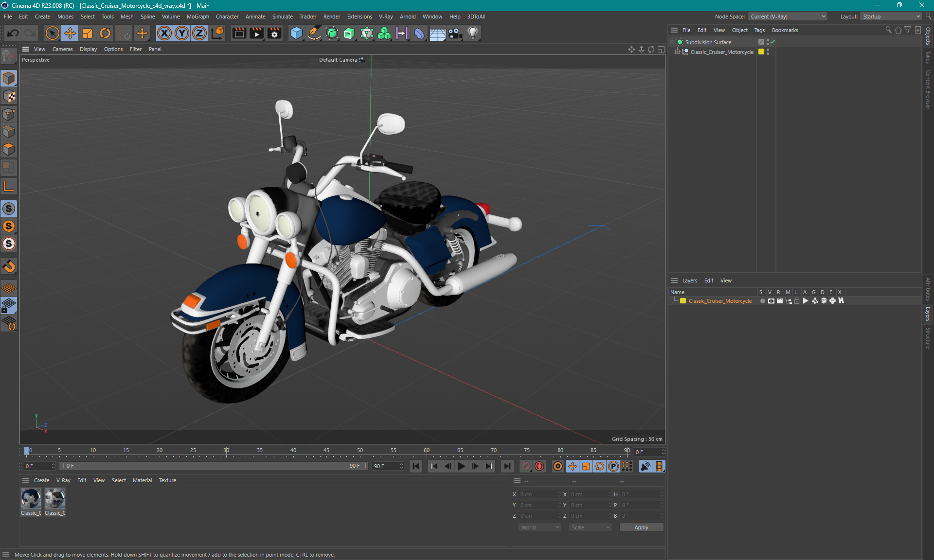The image size is (934, 560).
Task: Click frame 45 on timeline ruler
Action: tap(326, 451)
